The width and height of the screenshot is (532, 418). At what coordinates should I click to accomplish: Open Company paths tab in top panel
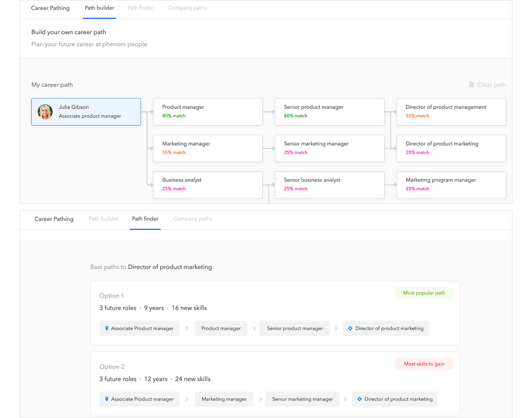(187, 8)
